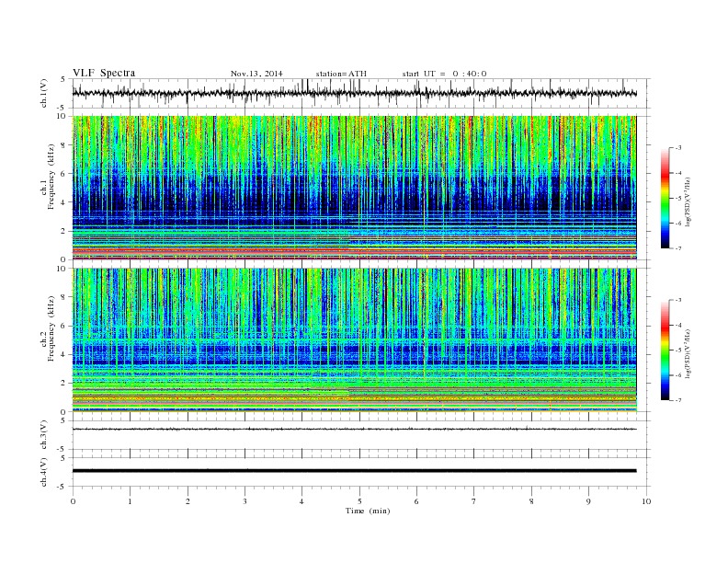
Task: Click the ch.1 "log(PSD)(V²/Hz)" colorbar label
Action: (x=688, y=201)
